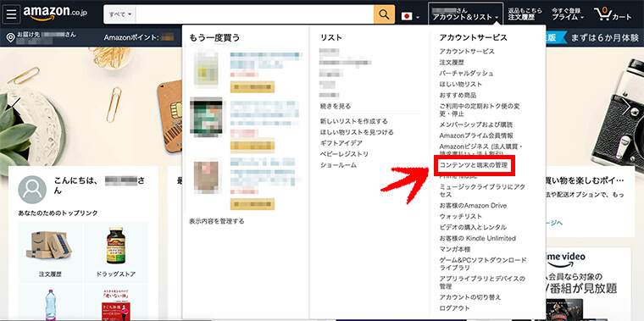Select おすすめ商品 menu entry
Image resolution: width=644 pixels, height=321 pixels.
click(x=458, y=95)
